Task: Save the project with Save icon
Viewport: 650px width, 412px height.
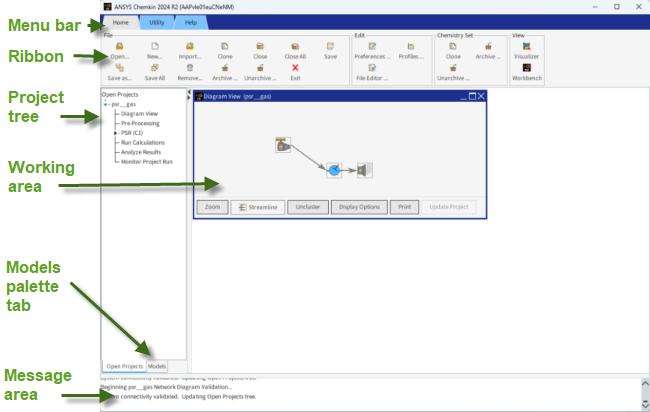Action: 330,46
